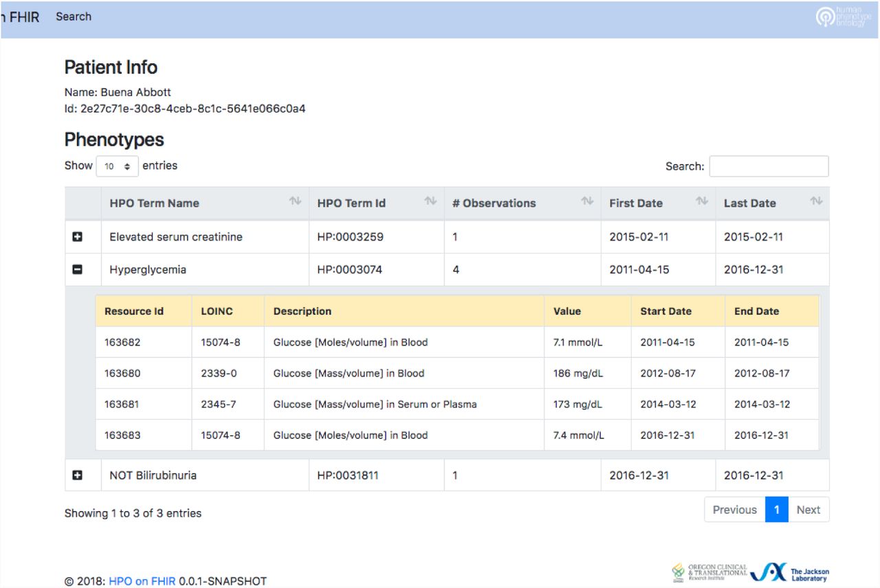Click resource id 163681
The height and width of the screenshot is (588, 880).
122,405
